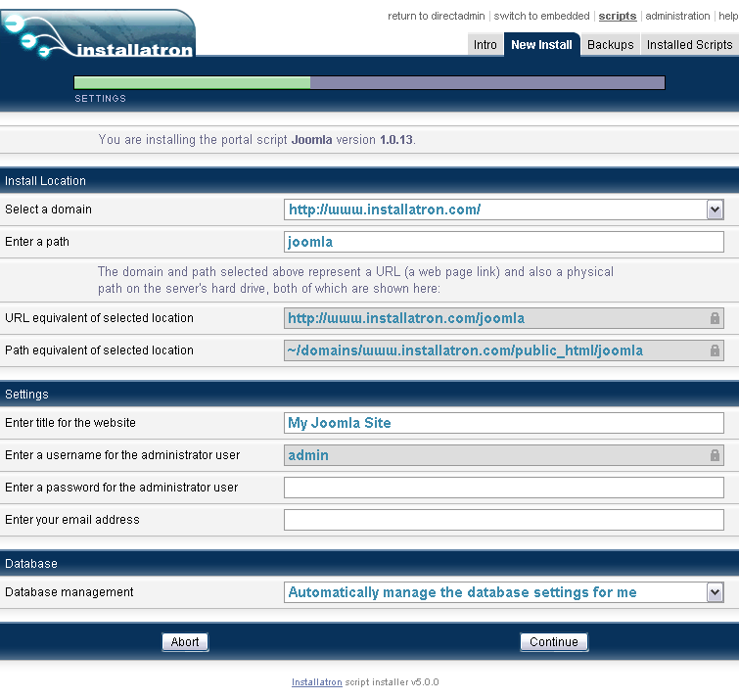Click the installation progress bar
The image size is (739, 700).
[369, 83]
